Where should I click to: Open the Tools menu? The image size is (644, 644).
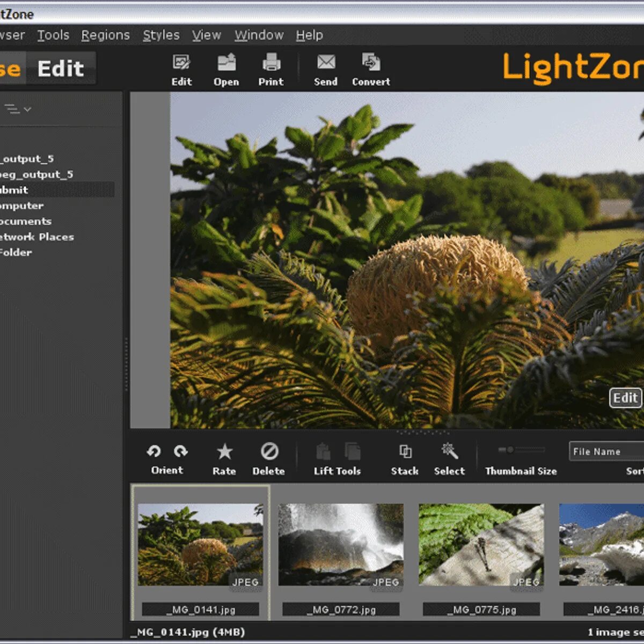[53, 35]
